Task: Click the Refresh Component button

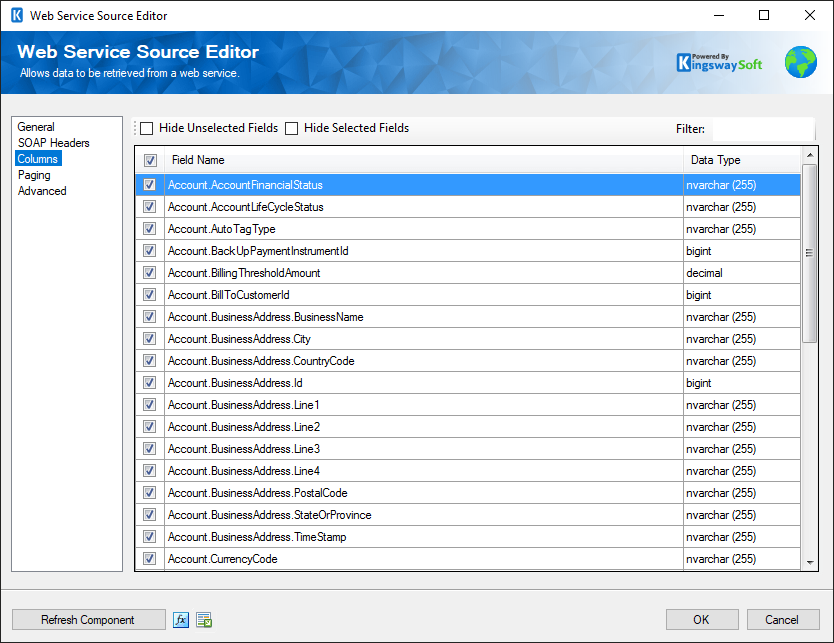Action: pyautogui.click(x=88, y=620)
